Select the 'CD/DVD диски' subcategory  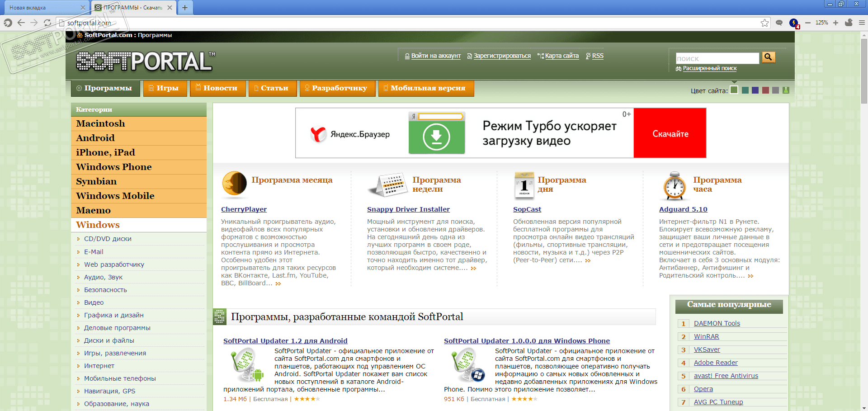(108, 239)
